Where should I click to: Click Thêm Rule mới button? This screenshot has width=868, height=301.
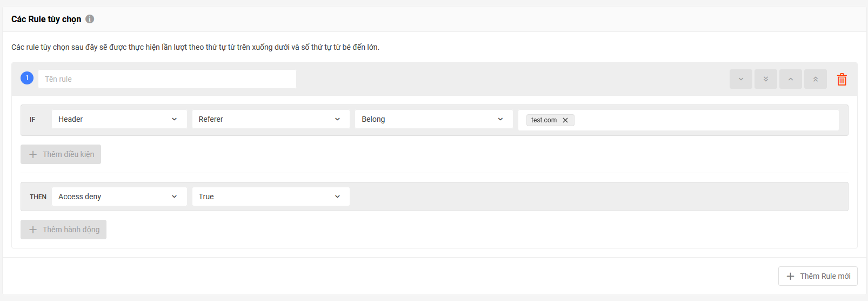(818, 276)
